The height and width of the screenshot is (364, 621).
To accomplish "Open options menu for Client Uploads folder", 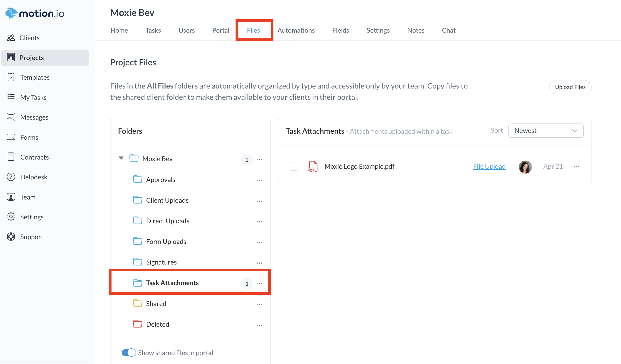I will (259, 201).
